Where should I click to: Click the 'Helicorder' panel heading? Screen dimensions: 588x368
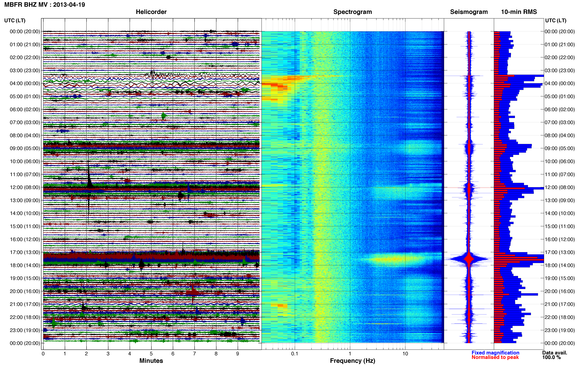point(151,12)
